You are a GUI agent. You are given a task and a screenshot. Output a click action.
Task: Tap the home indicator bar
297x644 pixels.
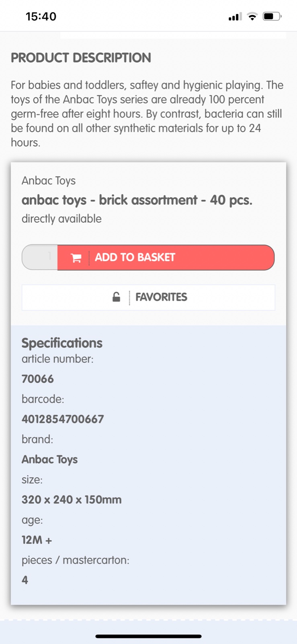point(148,636)
